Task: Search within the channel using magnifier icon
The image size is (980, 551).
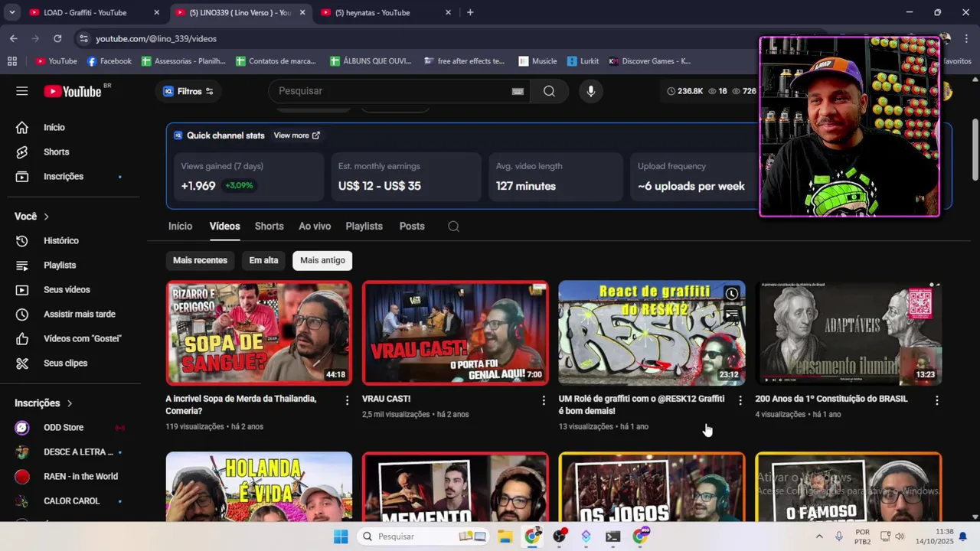Action: 453,227
